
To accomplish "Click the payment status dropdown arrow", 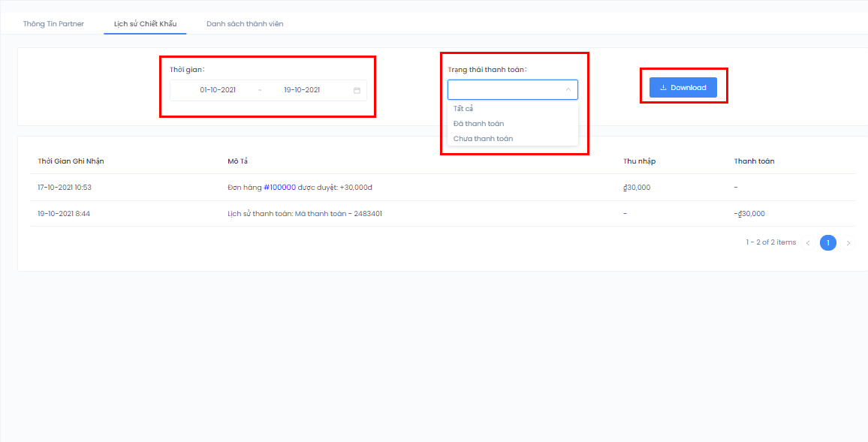I will click(x=568, y=89).
